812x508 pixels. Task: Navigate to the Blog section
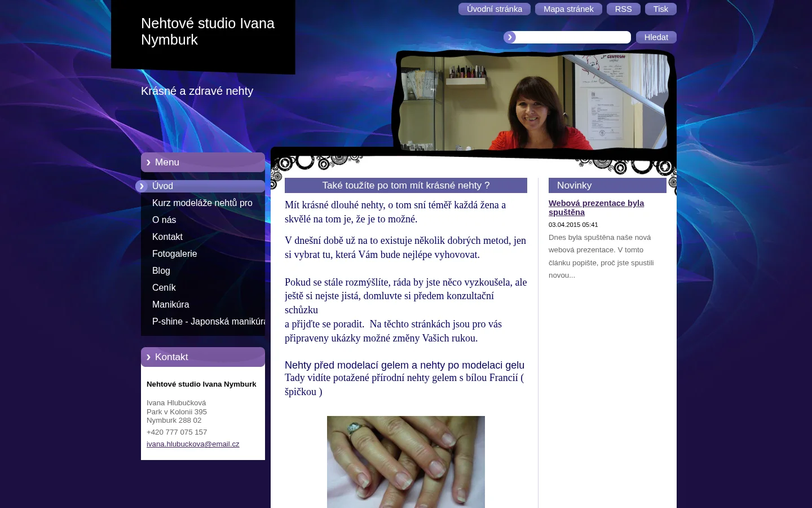coord(203,271)
